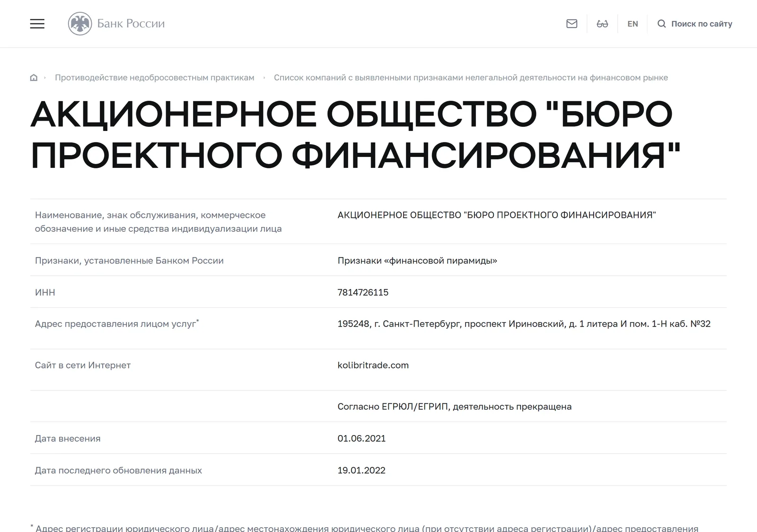The height and width of the screenshot is (532, 757).
Task: Select the main page heading text
Action: [x=355, y=135]
